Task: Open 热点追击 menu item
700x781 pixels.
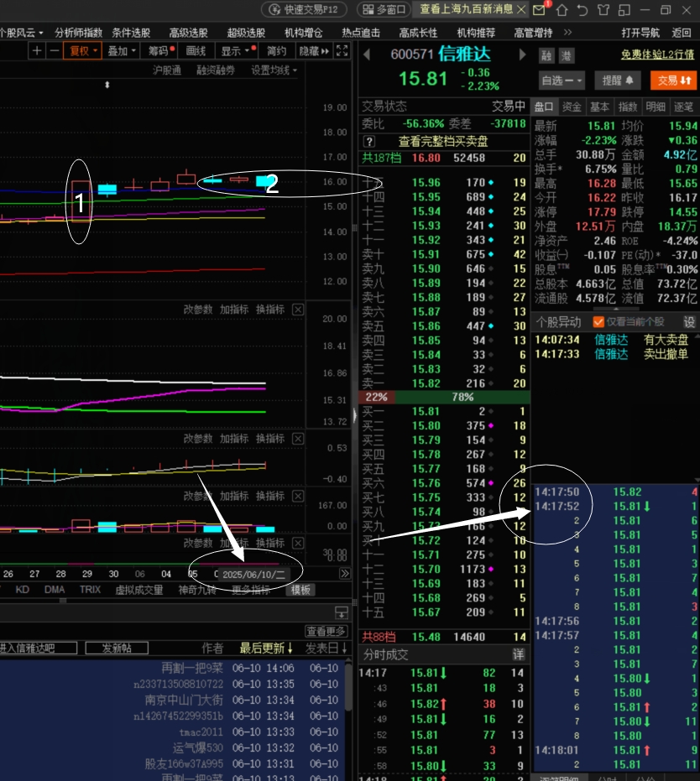Action: click(361, 33)
